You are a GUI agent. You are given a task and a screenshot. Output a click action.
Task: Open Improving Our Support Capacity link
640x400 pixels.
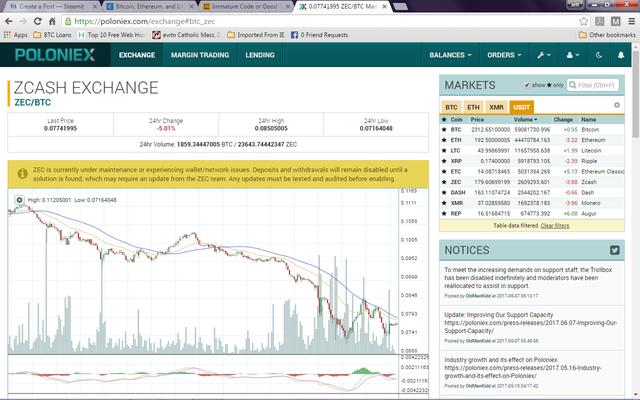point(531,327)
